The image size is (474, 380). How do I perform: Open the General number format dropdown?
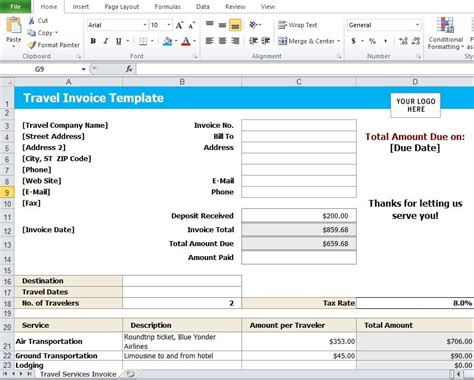[417, 25]
